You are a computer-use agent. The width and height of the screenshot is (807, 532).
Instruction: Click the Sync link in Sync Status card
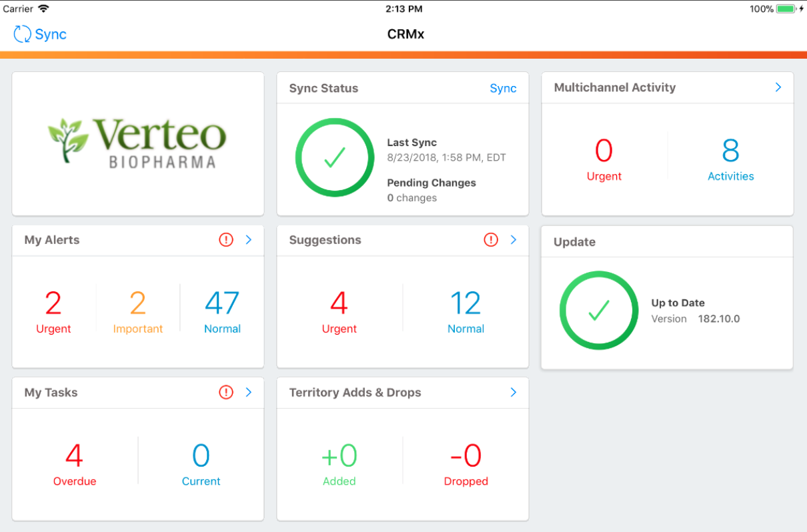503,89
